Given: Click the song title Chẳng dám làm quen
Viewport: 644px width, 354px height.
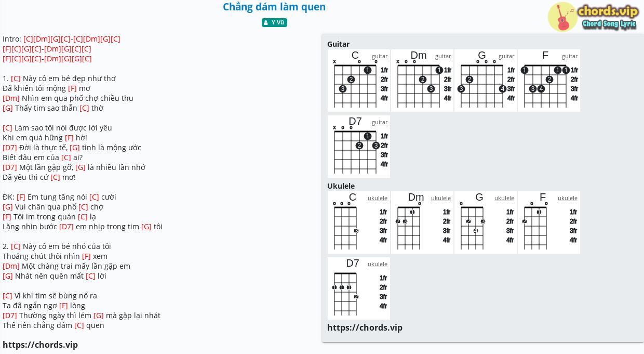Looking at the screenshot, I should pyautogui.click(x=274, y=7).
